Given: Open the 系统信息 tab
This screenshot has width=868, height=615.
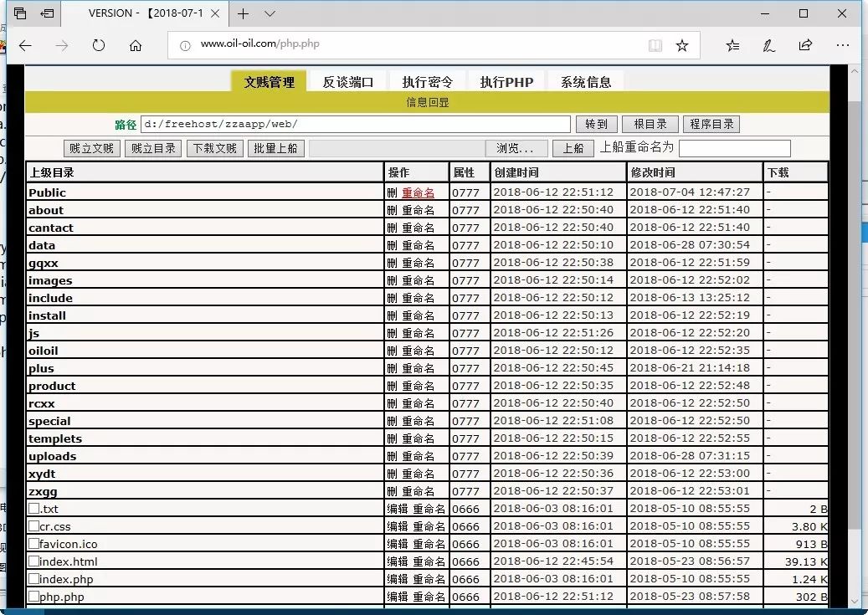Looking at the screenshot, I should [x=586, y=82].
